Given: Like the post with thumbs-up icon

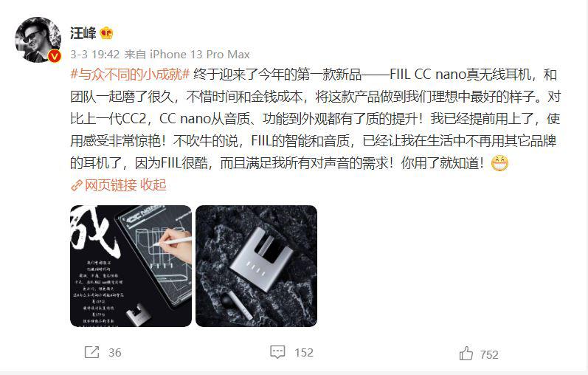Looking at the screenshot, I should coord(466,354).
